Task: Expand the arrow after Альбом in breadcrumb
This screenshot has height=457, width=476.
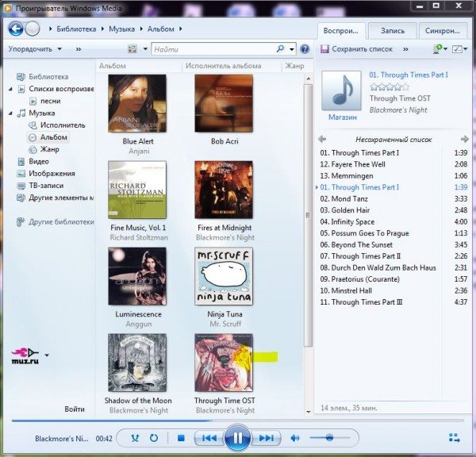Action: 181,29
